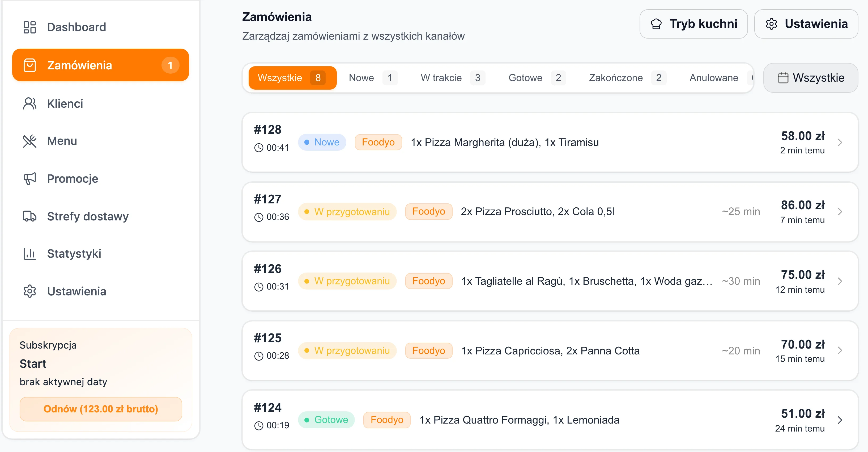868x452 pixels.
Task: Switch to the Nowe tab
Action: tap(373, 78)
